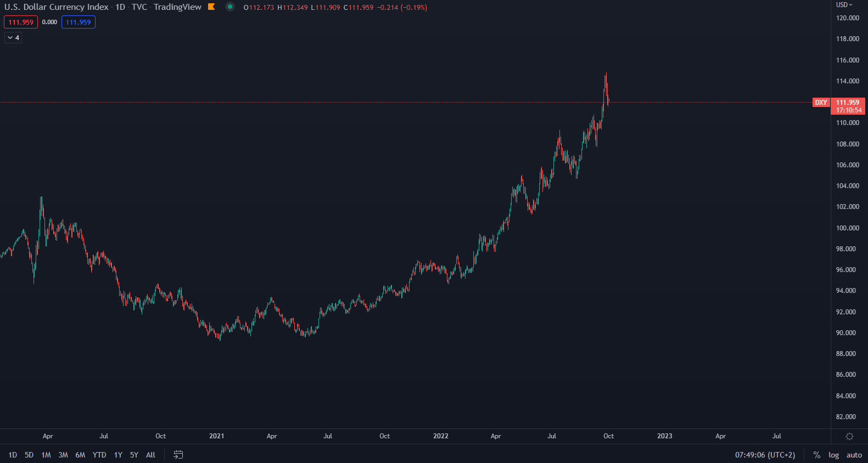
Task: Select the 1D time range
Action: pos(13,455)
